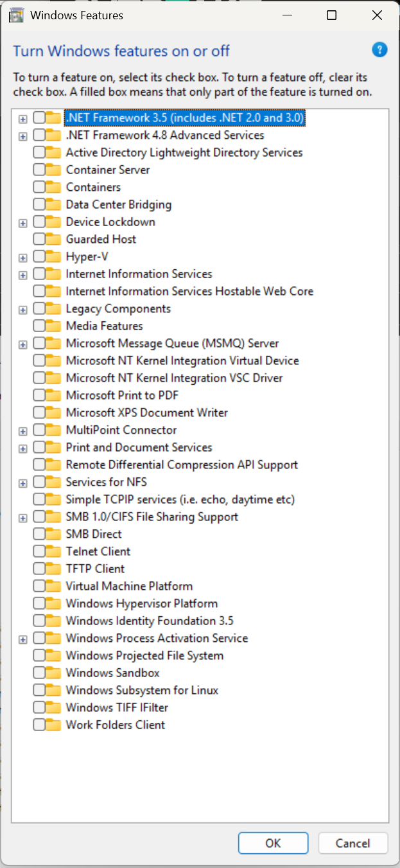Click the folder icon beside Containers
The width and height of the screenshot is (400, 868).
pyautogui.click(x=53, y=188)
